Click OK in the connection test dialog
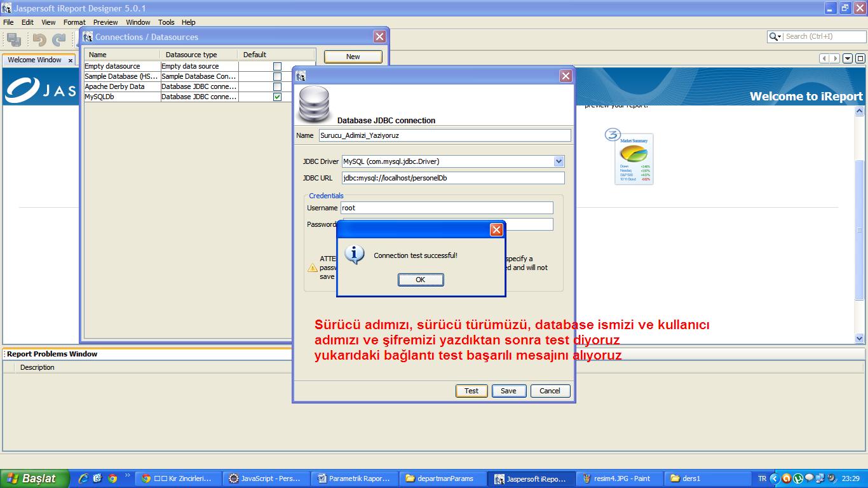The image size is (868, 488). point(421,280)
